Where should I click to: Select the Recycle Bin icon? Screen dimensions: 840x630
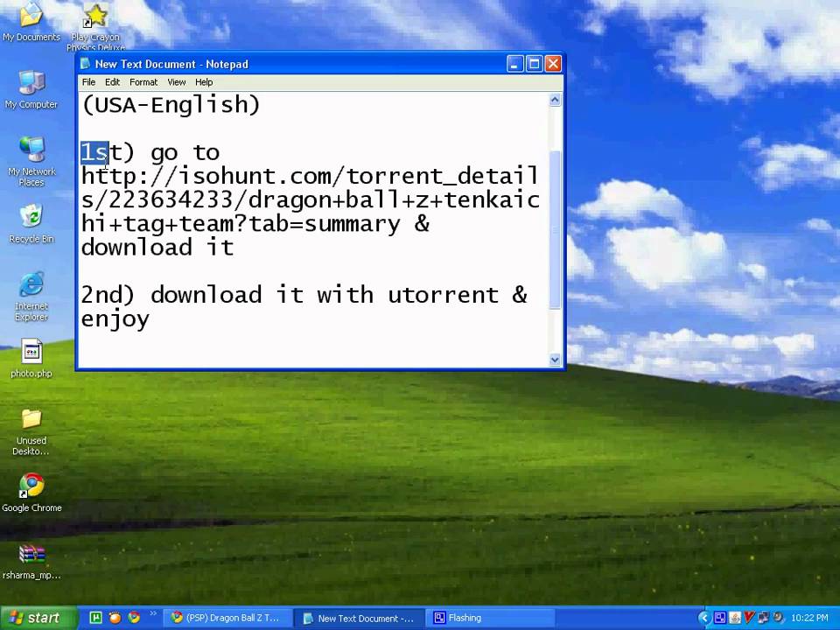point(31,224)
